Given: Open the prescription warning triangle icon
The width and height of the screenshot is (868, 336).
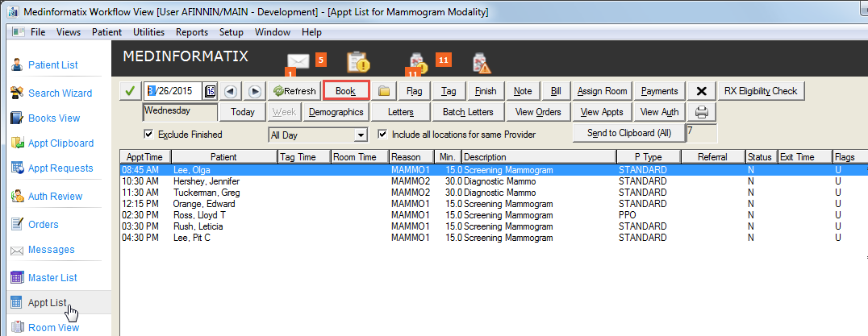Looking at the screenshot, I should [481, 63].
